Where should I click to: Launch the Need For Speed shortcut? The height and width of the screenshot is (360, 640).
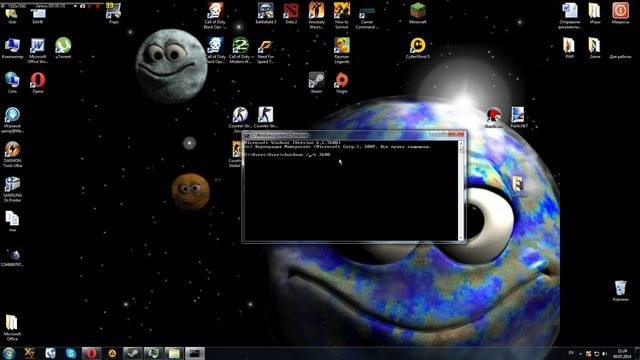tap(266, 50)
